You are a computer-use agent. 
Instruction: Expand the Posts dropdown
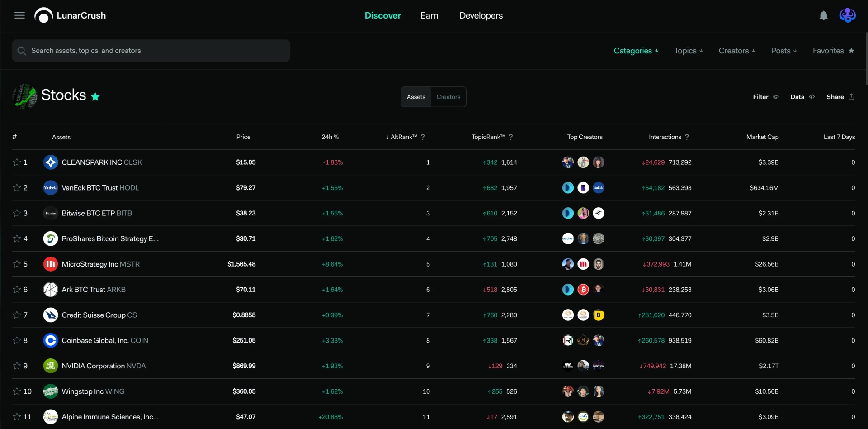784,51
